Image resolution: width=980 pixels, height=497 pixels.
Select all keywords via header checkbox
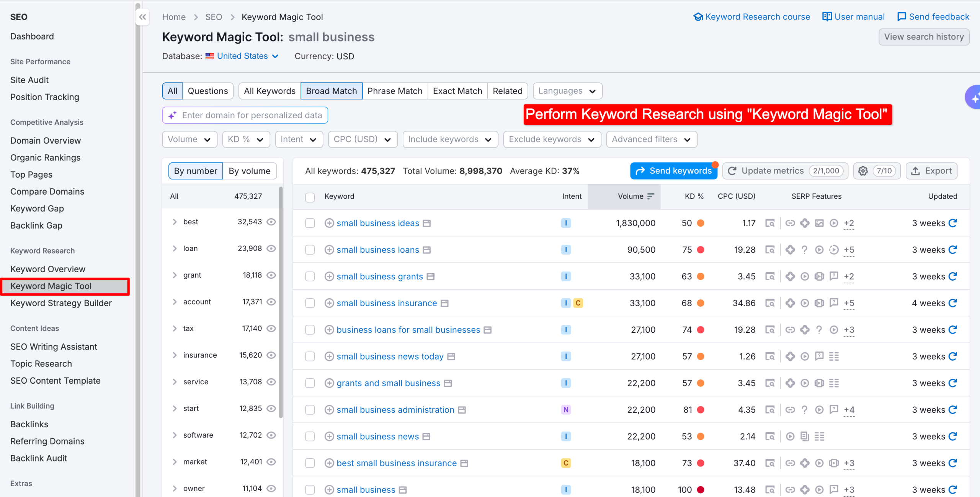pos(310,196)
